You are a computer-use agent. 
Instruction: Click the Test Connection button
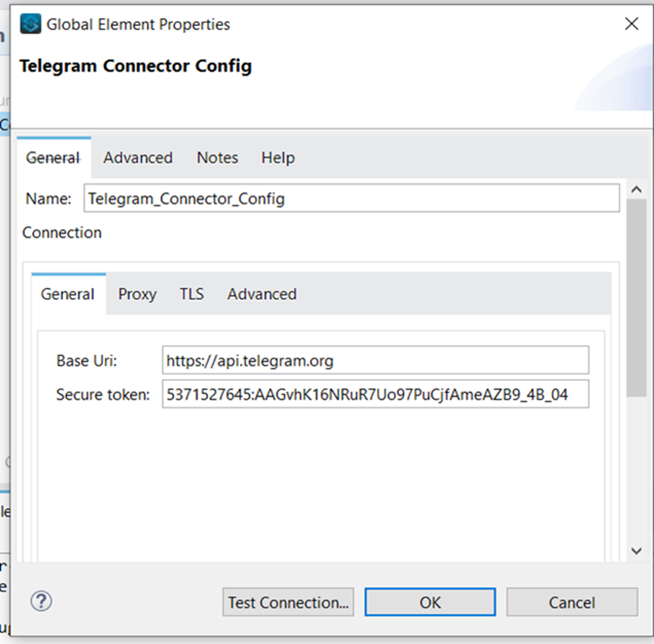[x=288, y=602]
